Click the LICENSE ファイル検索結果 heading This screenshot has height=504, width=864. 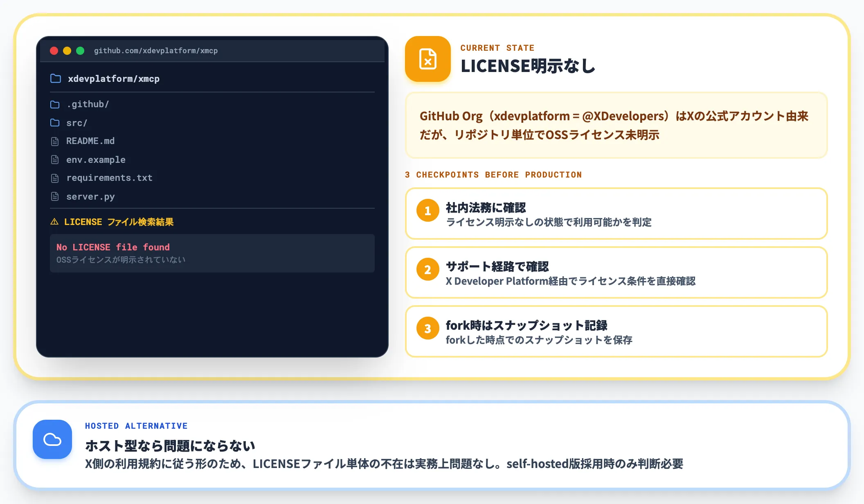click(x=119, y=222)
